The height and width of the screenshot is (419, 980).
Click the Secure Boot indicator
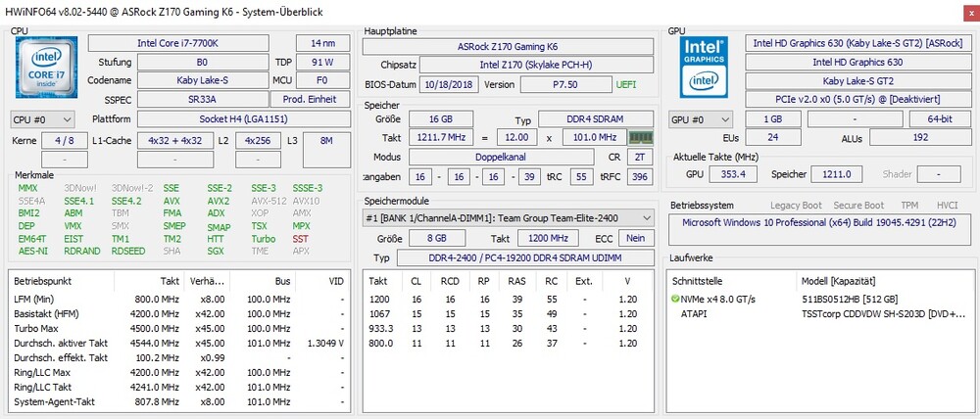[x=858, y=206]
